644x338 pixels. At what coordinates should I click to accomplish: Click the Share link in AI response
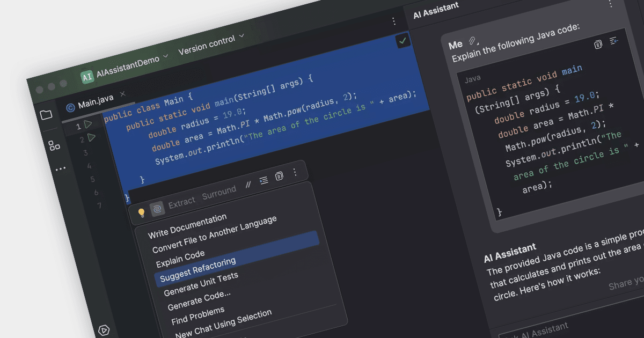(x=626, y=283)
